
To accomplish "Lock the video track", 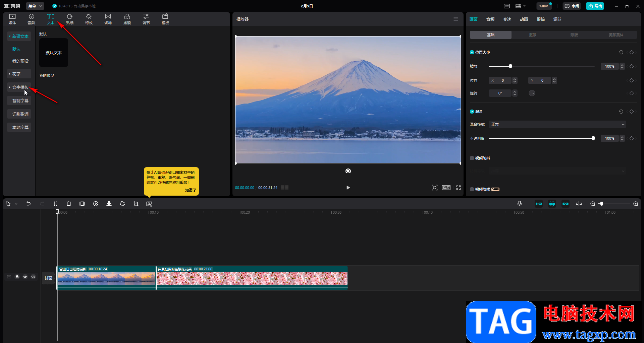I will tap(17, 277).
